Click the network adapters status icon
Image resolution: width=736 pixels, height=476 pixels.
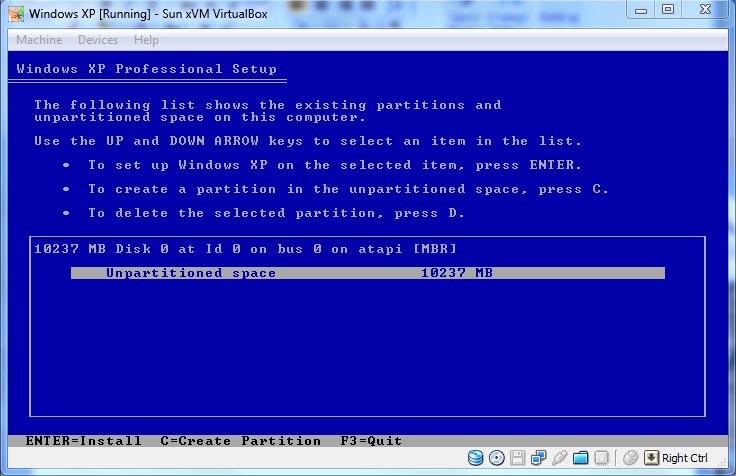[538, 458]
